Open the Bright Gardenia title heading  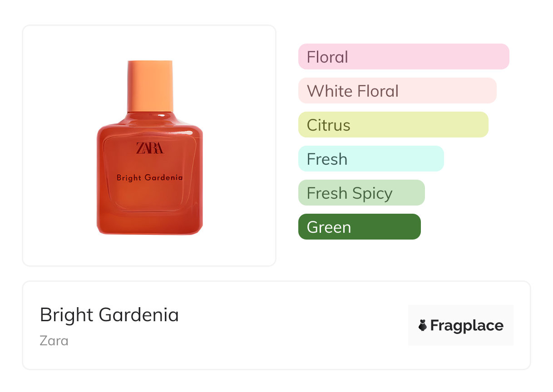pyautogui.click(x=109, y=315)
